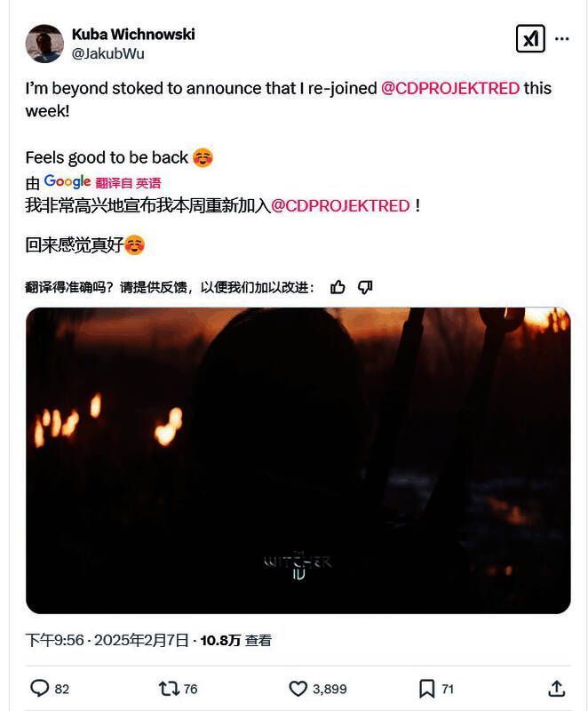588x711 pixels.
Task: Open the three-dot more options menu
Action: [x=561, y=38]
